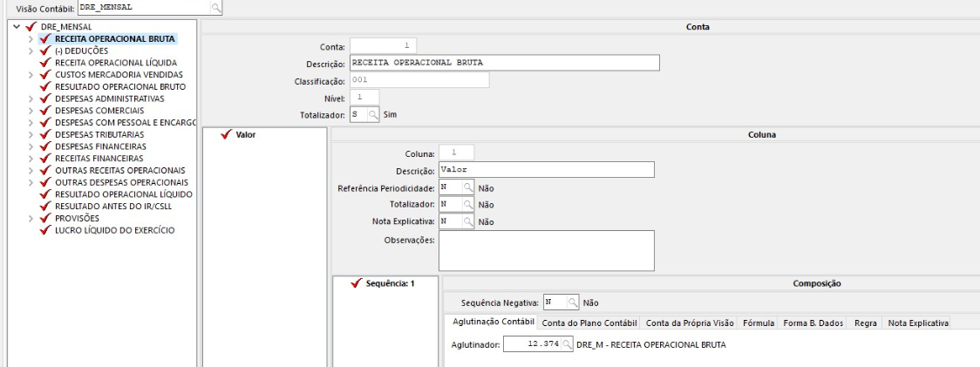Select LUCRO LÍQUIDO DO EXERCÍCIO in tree

tap(115, 230)
